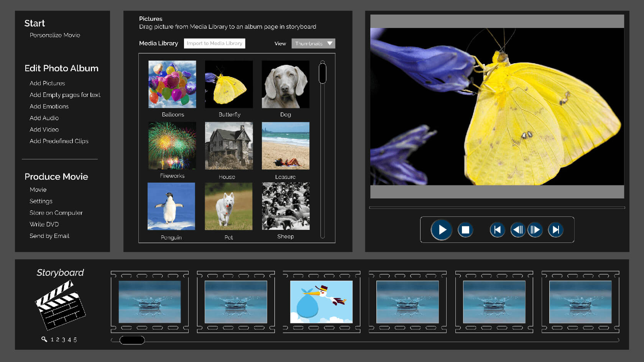Open Add Video

click(x=44, y=129)
